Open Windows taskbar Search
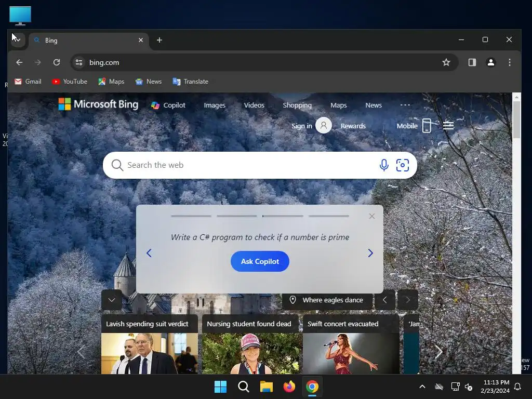The width and height of the screenshot is (532, 399). tap(243, 387)
